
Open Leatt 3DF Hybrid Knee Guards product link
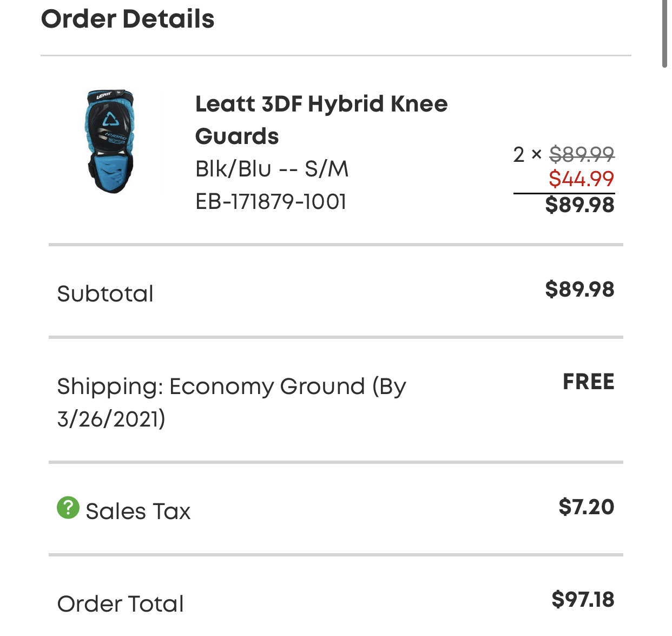[321, 120]
